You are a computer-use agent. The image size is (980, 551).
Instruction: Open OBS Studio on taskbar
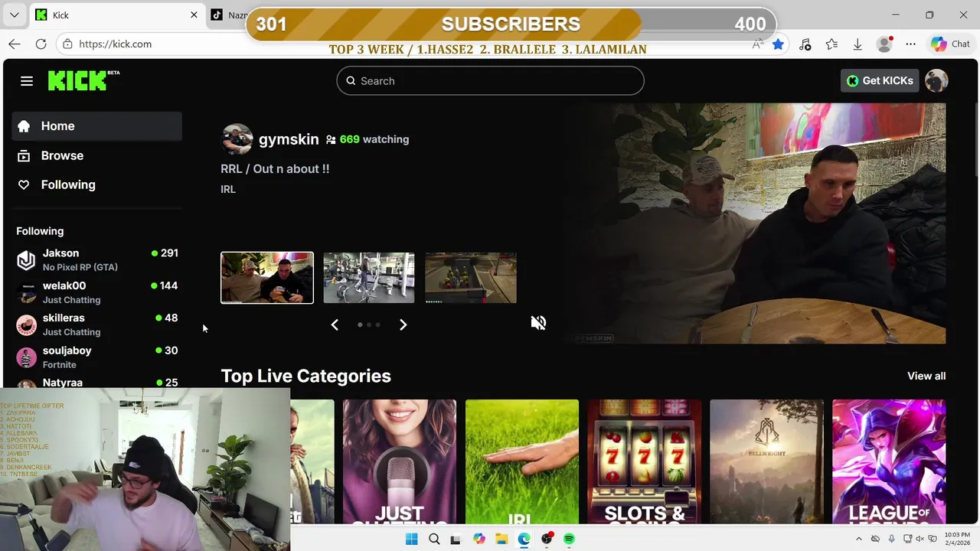point(547,539)
